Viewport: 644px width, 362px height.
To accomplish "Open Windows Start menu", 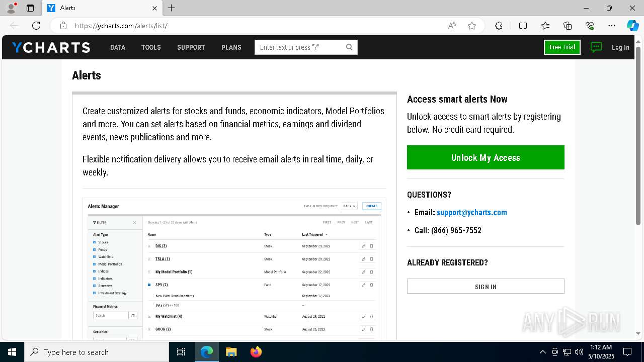I will 12,352.
